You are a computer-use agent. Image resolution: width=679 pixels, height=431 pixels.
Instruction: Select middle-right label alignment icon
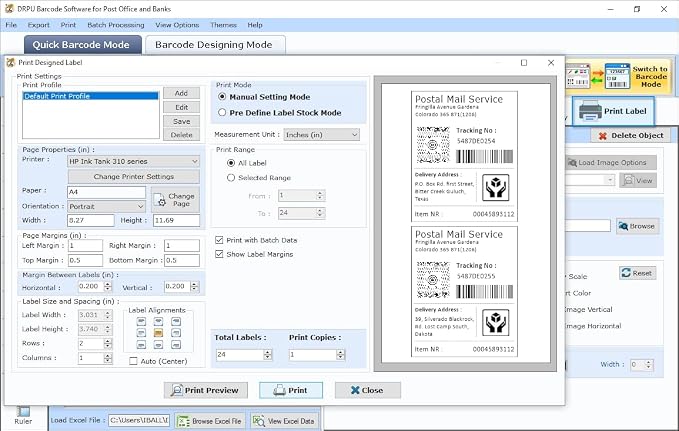point(175,333)
